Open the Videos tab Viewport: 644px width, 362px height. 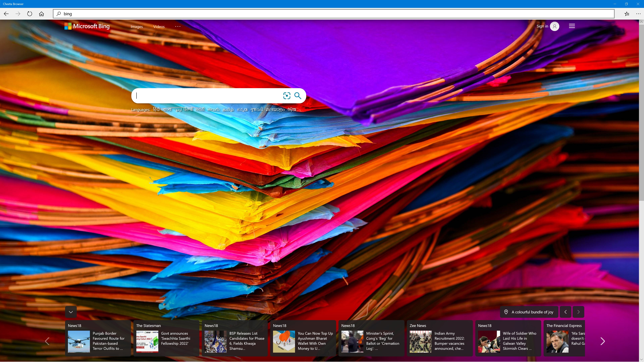pyautogui.click(x=159, y=27)
